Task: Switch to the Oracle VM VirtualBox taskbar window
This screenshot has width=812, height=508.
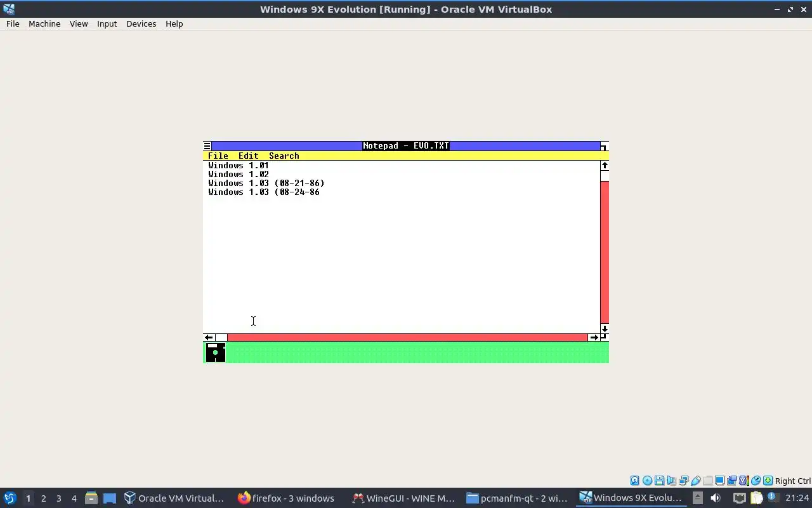Action: point(174,498)
